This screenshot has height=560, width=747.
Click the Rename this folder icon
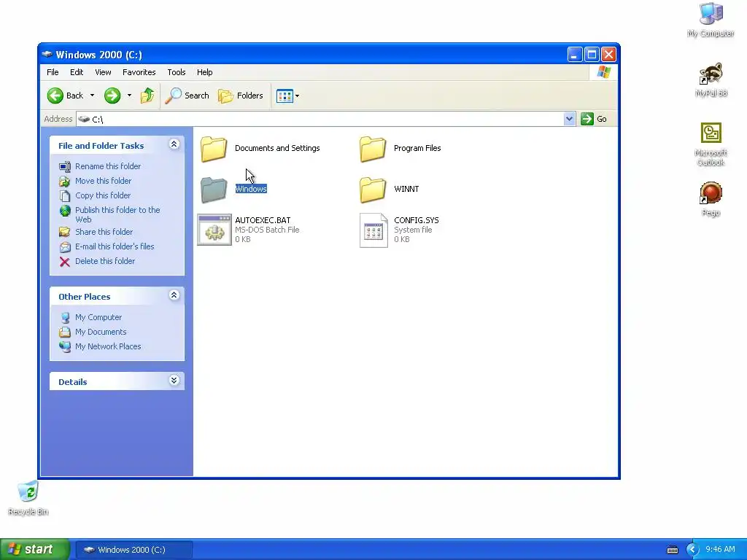(x=65, y=166)
